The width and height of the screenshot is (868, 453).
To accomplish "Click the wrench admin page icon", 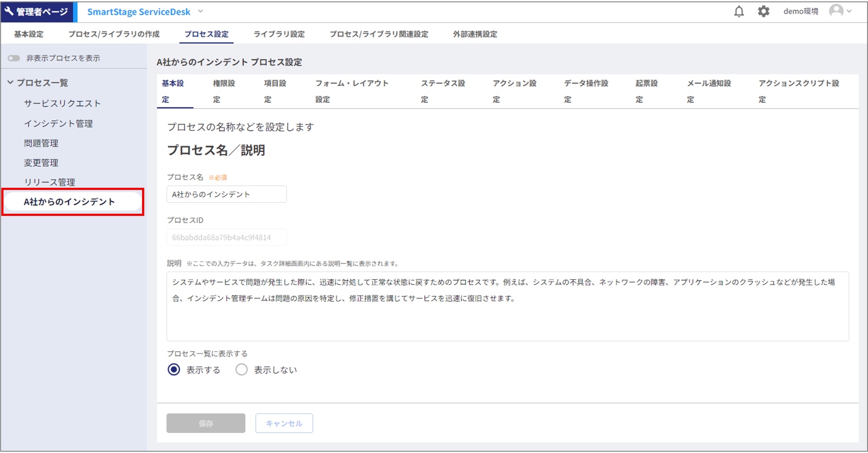I will point(9,12).
